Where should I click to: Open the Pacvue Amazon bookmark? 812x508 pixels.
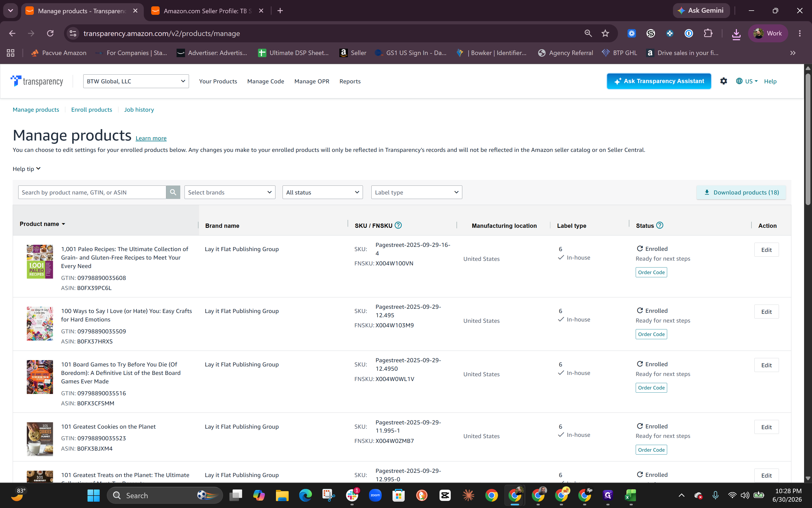[59, 53]
